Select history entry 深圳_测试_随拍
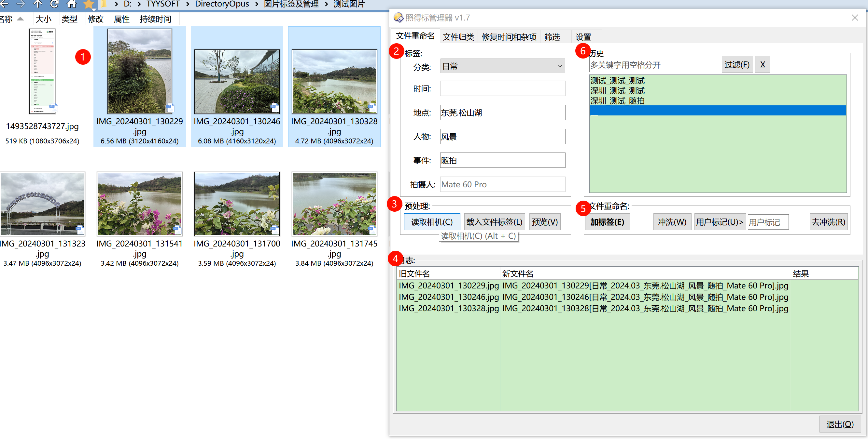 617,101
